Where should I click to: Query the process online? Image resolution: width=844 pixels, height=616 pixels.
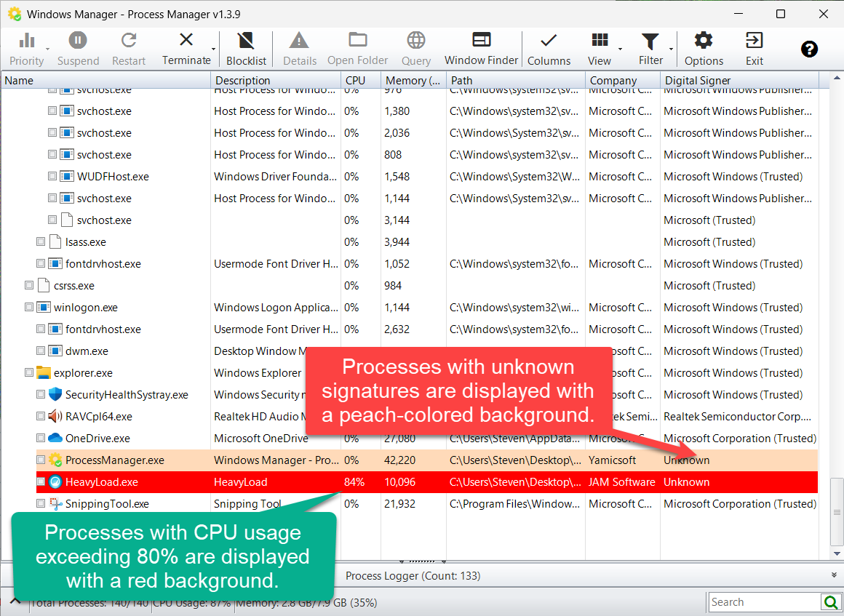point(415,49)
